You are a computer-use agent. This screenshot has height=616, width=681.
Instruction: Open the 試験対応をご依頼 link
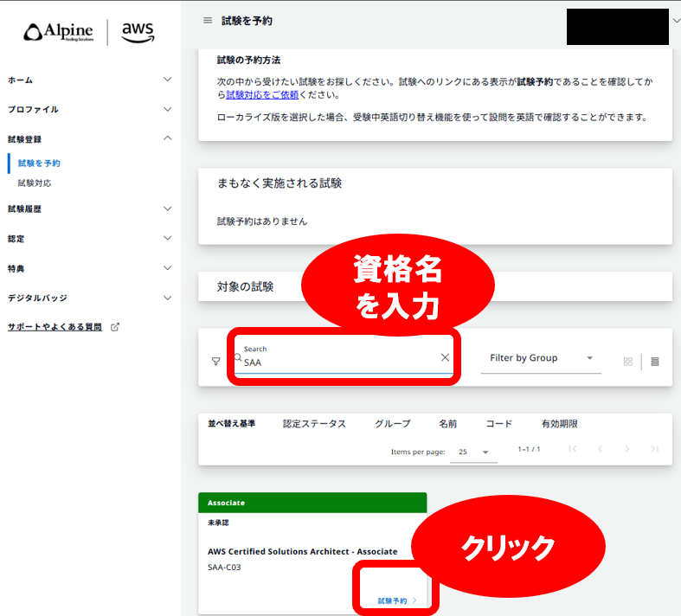[x=262, y=94]
